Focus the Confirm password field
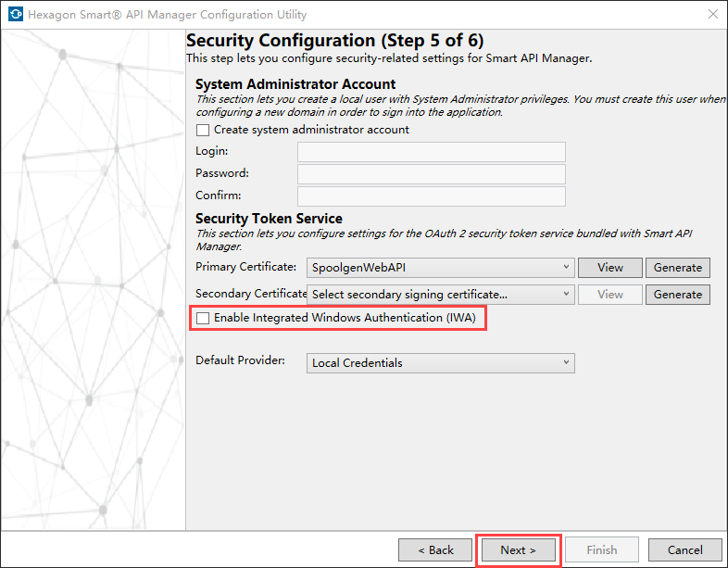This screenshot has width=728, height=568. click(x=431, y=196)
